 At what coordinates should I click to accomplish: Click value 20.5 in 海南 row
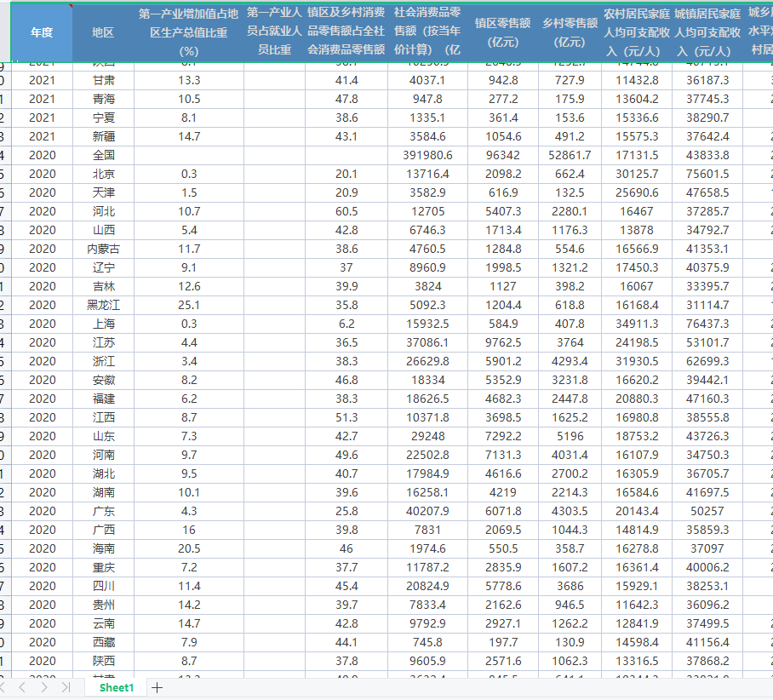189,549
